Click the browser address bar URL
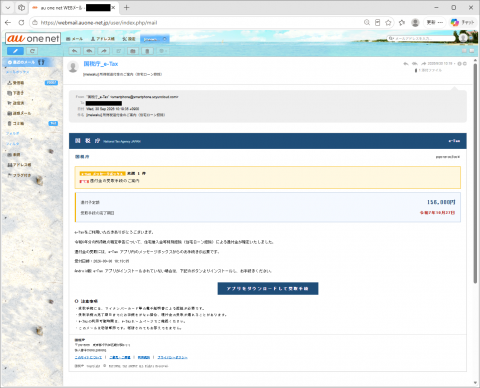 pos(99,23)
